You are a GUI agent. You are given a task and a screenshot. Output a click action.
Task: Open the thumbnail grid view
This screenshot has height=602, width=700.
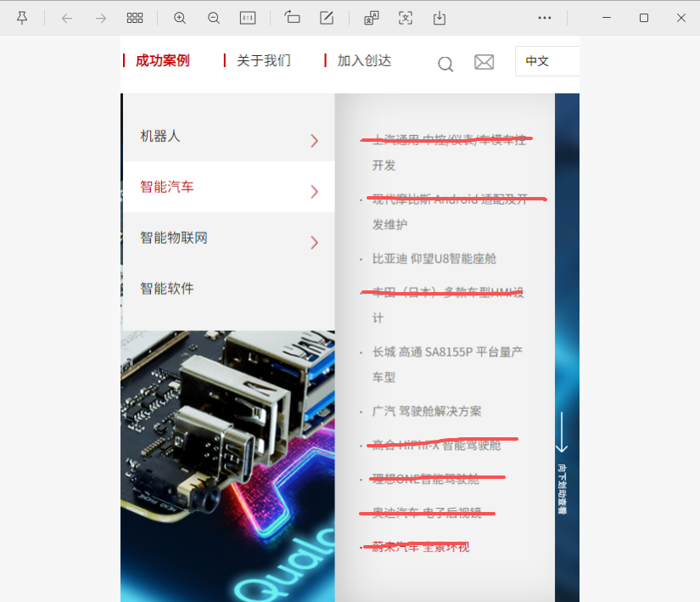pyautogui.click(x=135, y=18)
